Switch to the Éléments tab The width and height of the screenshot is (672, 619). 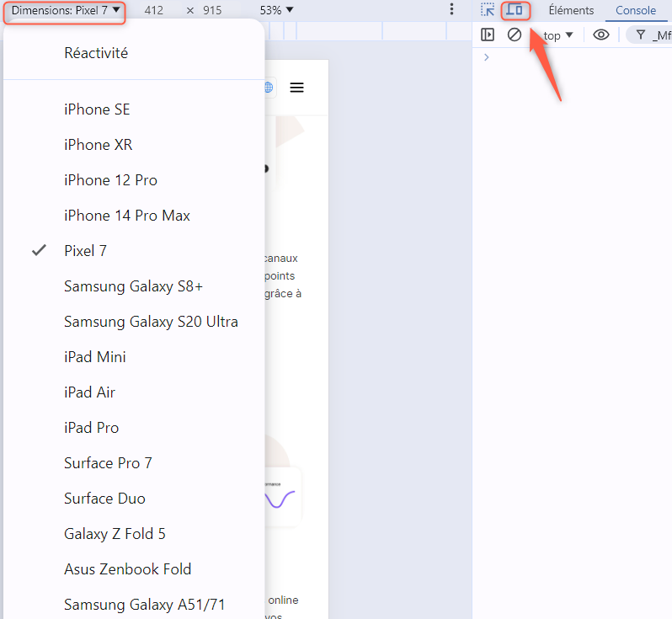[x=571, y=10]
